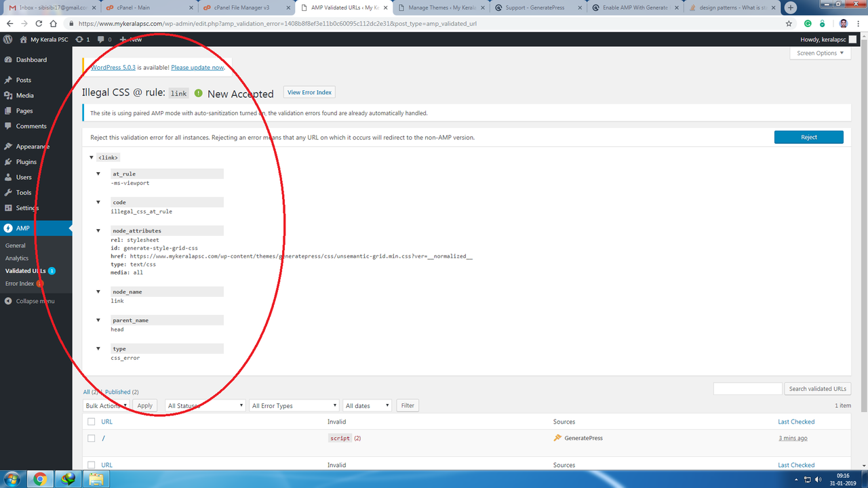Click the Filter button

[408, 405]
